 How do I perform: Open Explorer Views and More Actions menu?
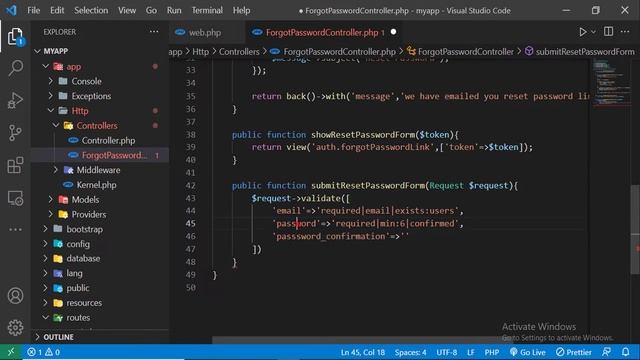point(154,32)
